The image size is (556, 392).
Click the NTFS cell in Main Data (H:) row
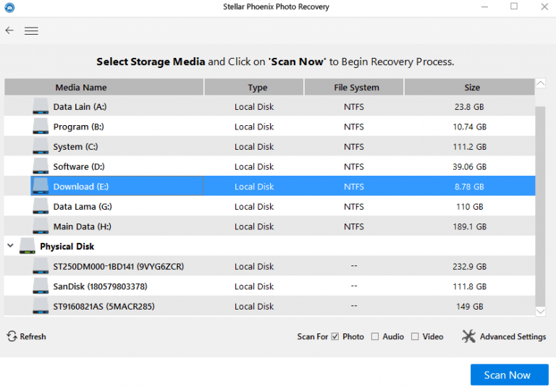pos(354,226)
